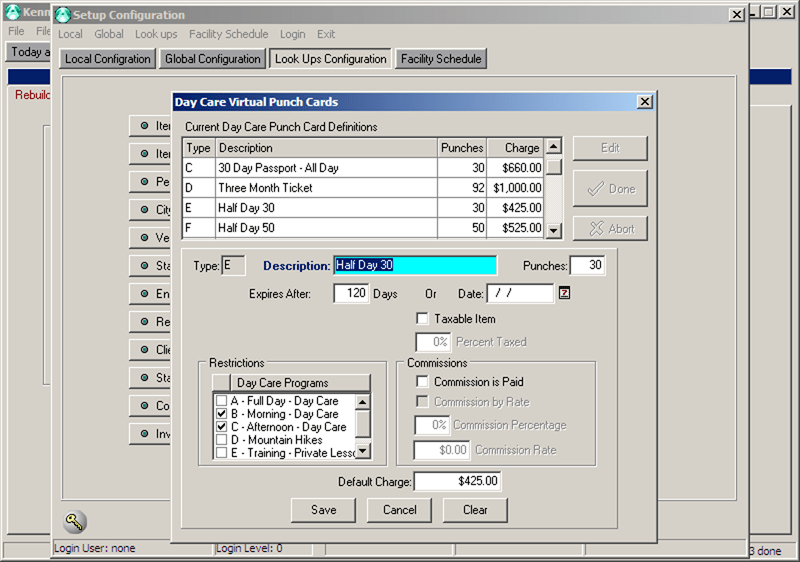Click the $660.00 charge cell
This screenshot has height=562, width=800.
pos(515,168)
